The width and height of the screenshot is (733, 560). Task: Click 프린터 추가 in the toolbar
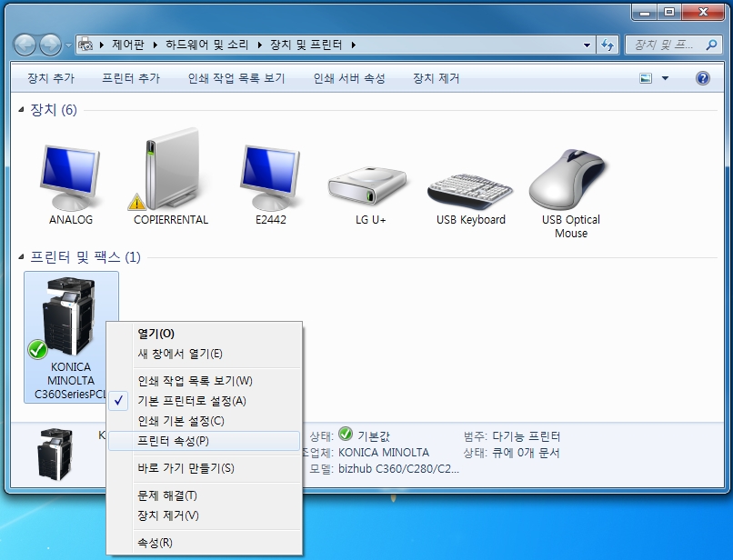131,79
